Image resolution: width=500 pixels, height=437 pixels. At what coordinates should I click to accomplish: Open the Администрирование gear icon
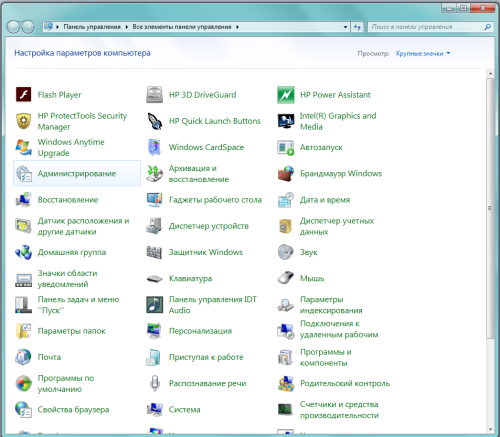23,173
